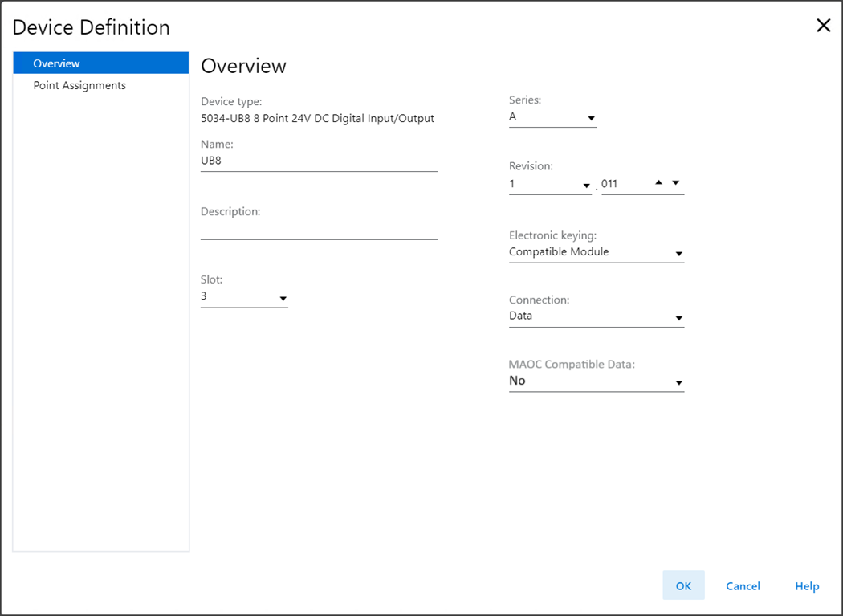The width and height of the screenshot is (843, 616).
Task: Decrement the minor revision with down arrow
Action: (676, 182)
